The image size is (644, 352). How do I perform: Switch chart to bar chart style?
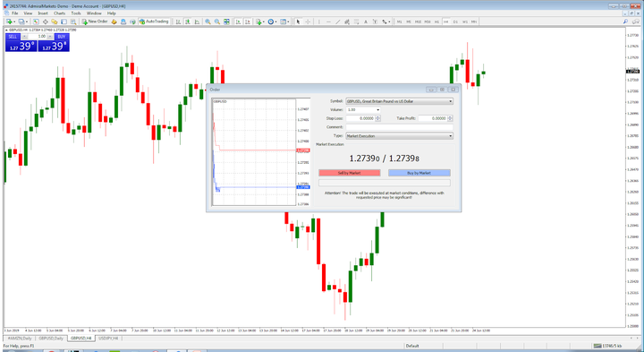178,21
